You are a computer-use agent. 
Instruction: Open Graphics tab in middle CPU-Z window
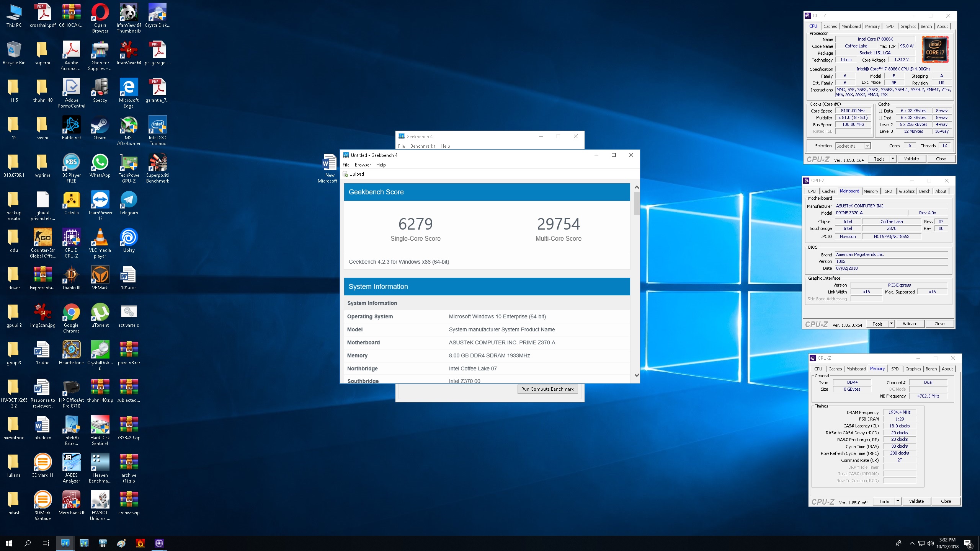click(906, 191)
